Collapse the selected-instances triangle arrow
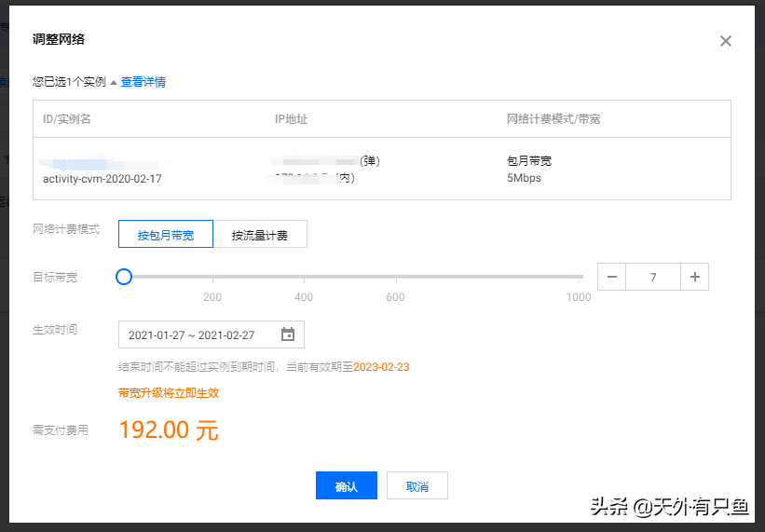The width and height of the screenshot is (765, 532). click(113, 82)
